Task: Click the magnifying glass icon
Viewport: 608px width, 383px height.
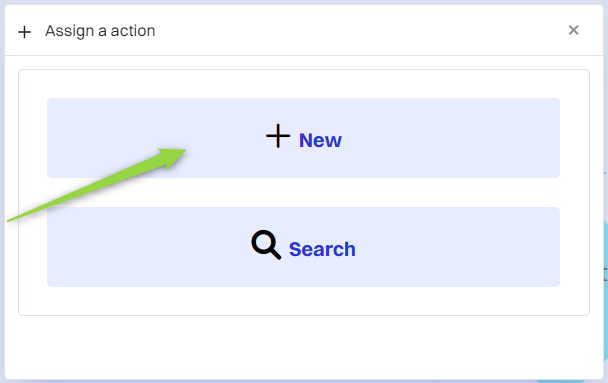Action: [266, 245]
